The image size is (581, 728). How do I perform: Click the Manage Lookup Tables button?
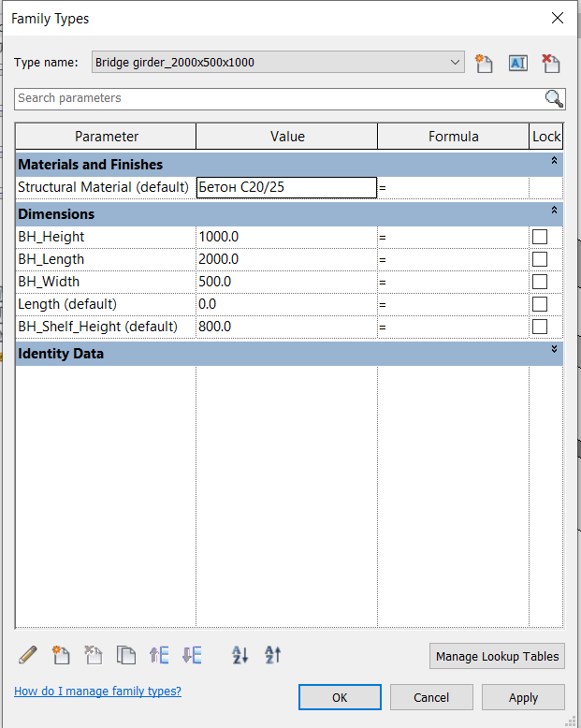(x=498, y=656)
